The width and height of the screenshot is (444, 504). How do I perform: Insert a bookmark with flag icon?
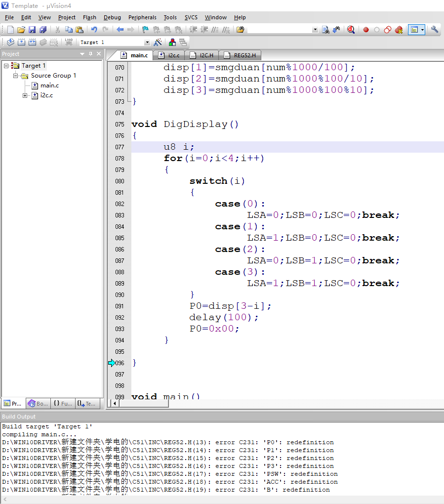pos(146,30)
